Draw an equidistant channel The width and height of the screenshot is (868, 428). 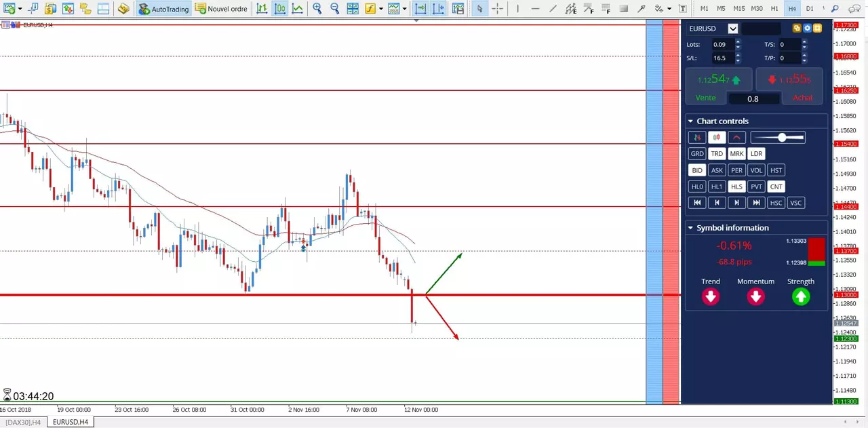[570, 9]
